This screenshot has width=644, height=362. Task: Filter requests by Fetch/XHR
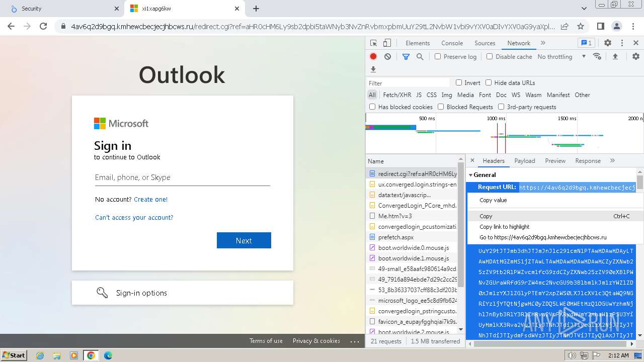point(397,95)
